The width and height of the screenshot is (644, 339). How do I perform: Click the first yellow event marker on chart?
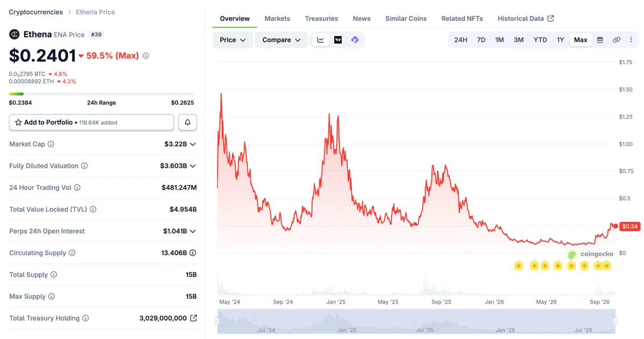click(519, 266)
